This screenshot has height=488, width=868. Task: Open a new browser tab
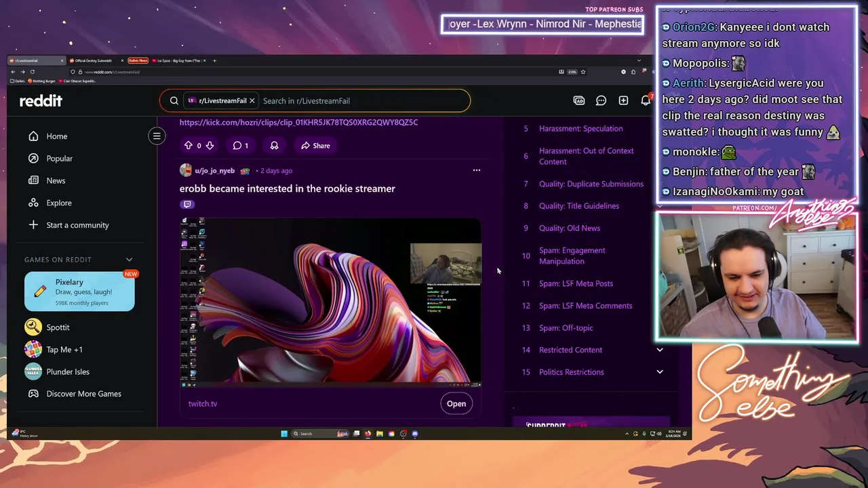pos(215,60)
